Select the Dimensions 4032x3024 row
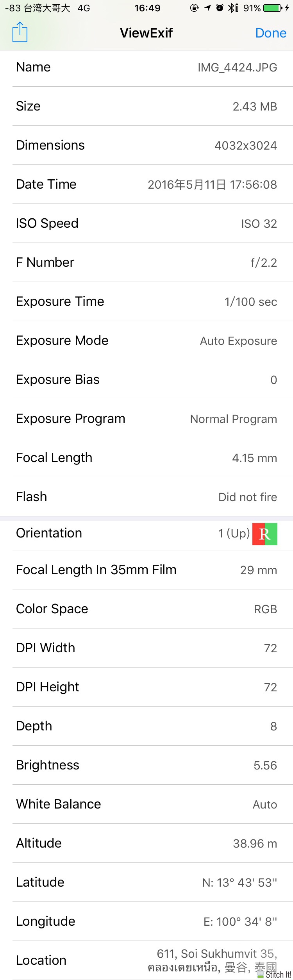Viewport: 293px width, 980px height. (x=146, y=145)
